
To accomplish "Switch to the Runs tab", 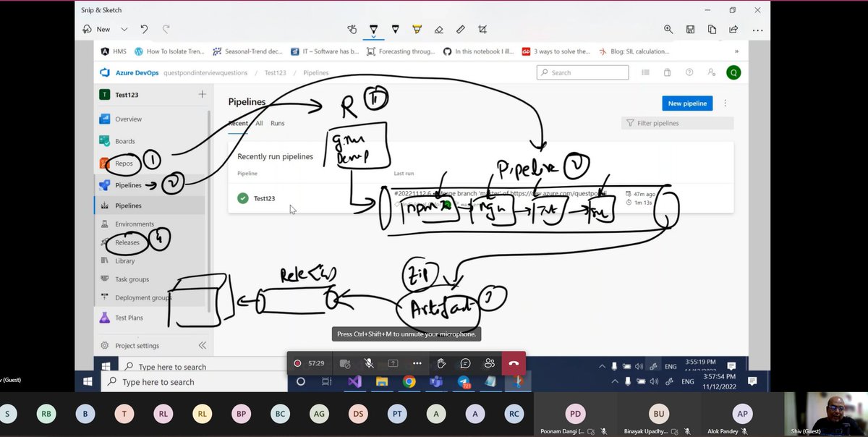I will [x=278, y=123].
